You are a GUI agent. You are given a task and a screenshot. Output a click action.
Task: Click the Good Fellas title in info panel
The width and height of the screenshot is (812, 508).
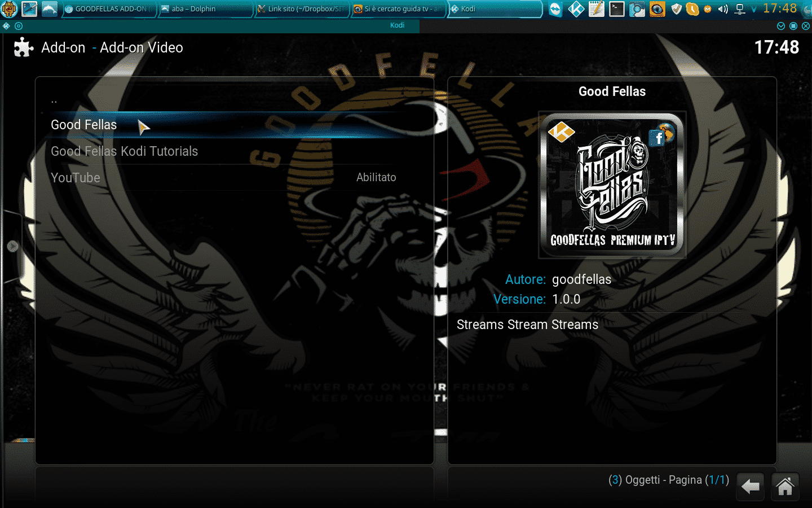click(612, 91)
